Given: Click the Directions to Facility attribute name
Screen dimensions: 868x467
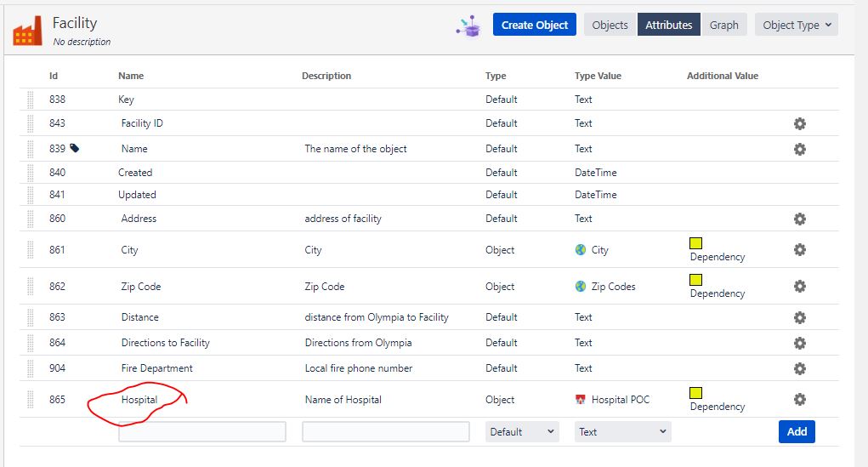Looking at the screenshot, I should coord(166,343).
